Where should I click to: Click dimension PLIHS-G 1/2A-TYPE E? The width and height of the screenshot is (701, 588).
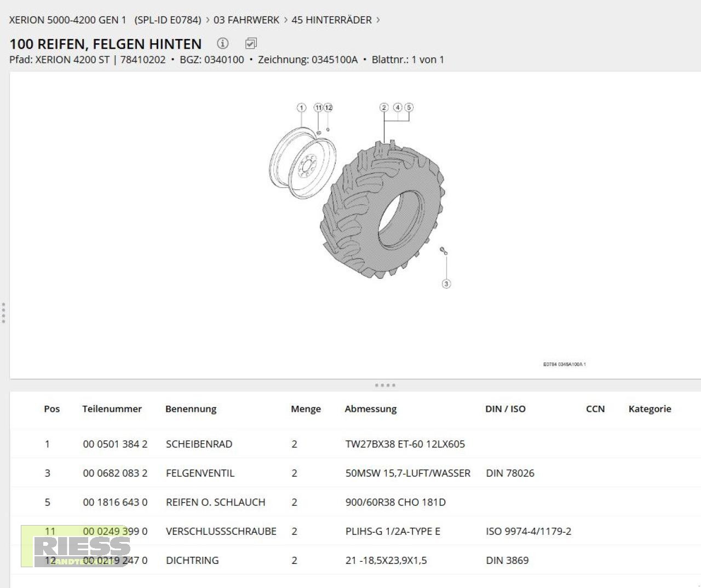[x=393, y=531]
